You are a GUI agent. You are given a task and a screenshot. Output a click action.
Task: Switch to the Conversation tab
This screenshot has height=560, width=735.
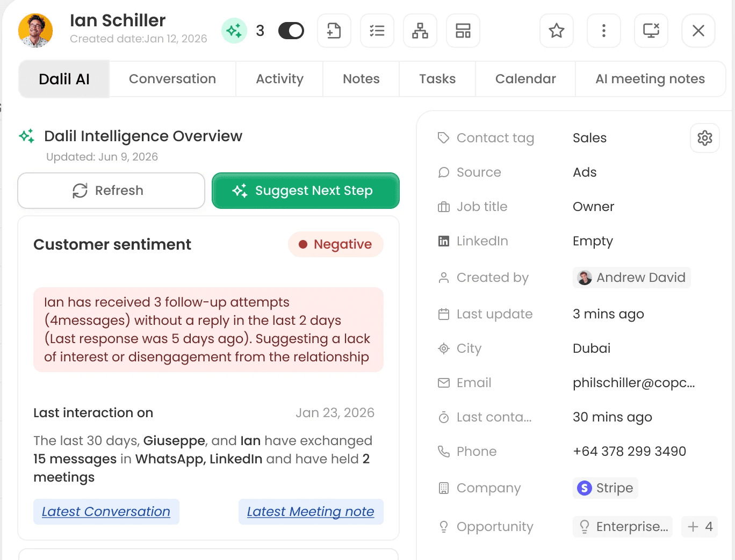[172, 79]
